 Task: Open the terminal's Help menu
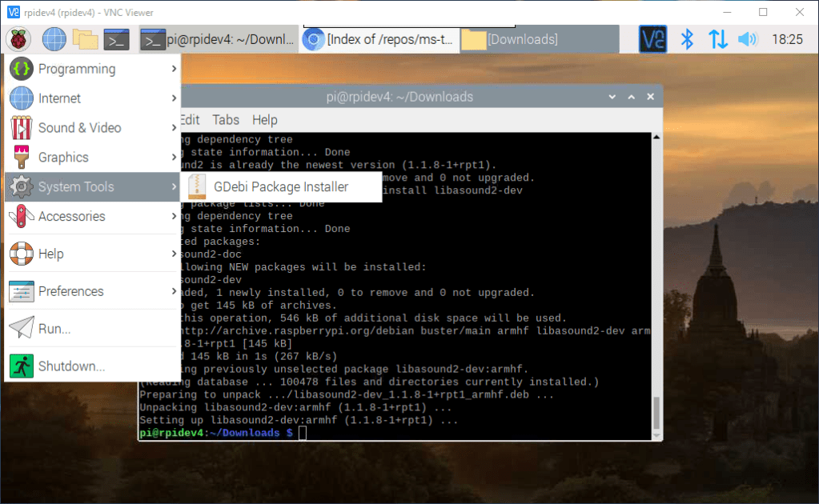click(264, 120)
